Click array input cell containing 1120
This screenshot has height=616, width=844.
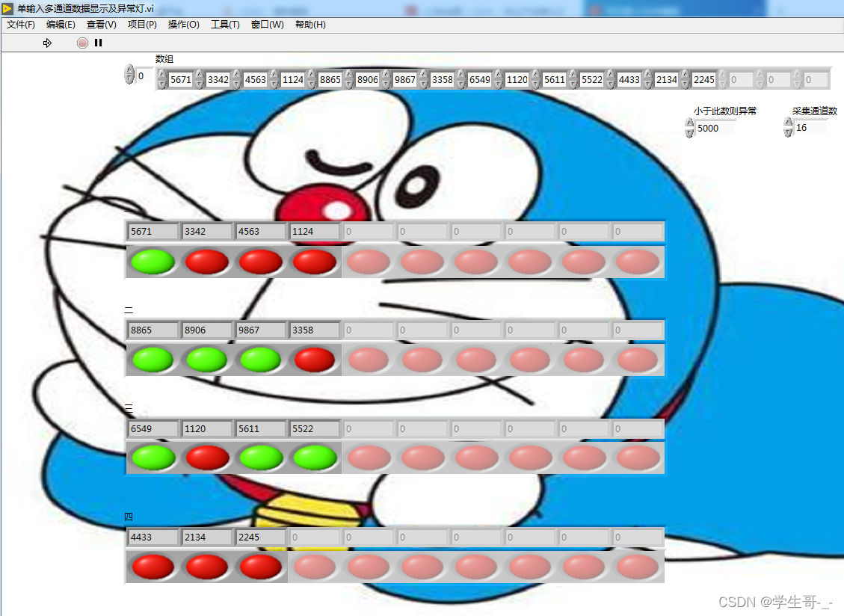517,80
